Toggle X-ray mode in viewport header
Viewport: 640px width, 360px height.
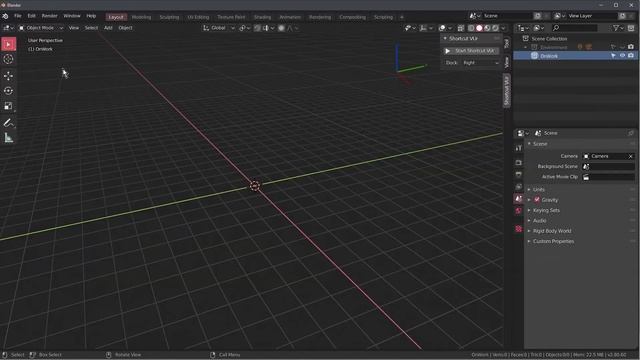(461, 28)
